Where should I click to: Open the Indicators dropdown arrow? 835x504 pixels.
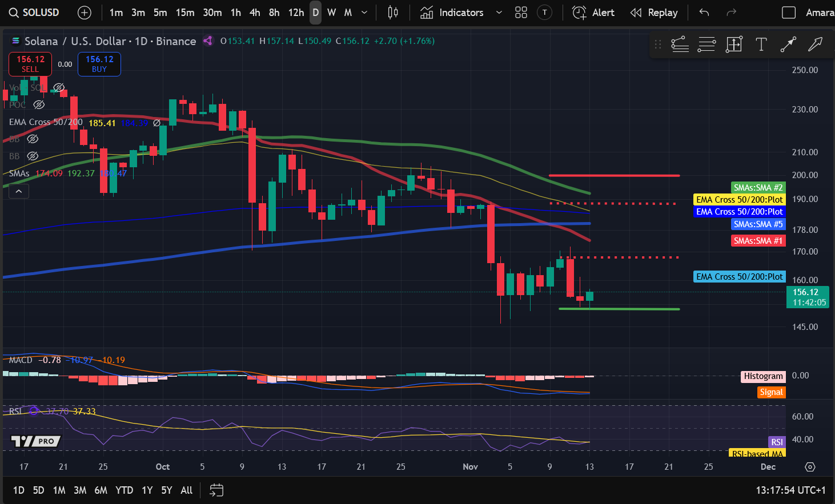click(499, 12)
